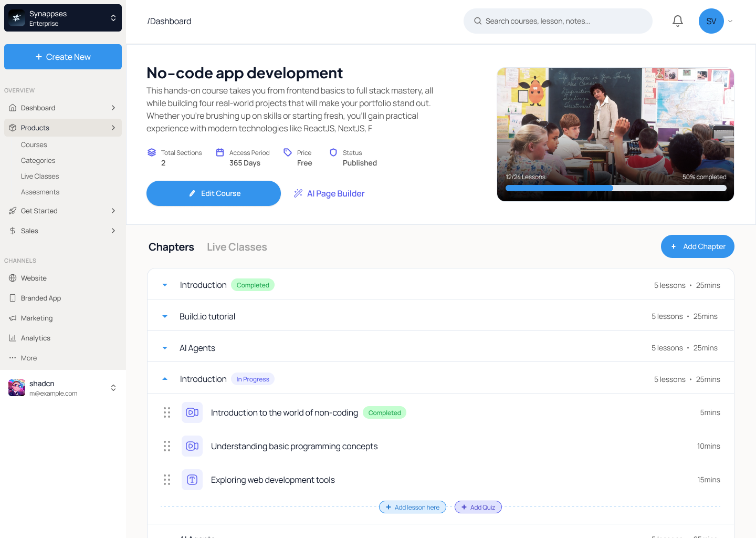The width and height of the screenshot is (756, 538).
Task: Click the Edit Course button
Action: click(214, 193)
